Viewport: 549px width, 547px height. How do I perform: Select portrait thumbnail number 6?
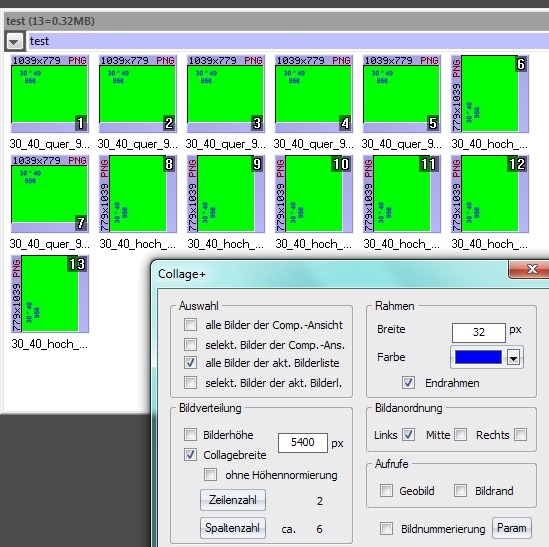(489, 94)
